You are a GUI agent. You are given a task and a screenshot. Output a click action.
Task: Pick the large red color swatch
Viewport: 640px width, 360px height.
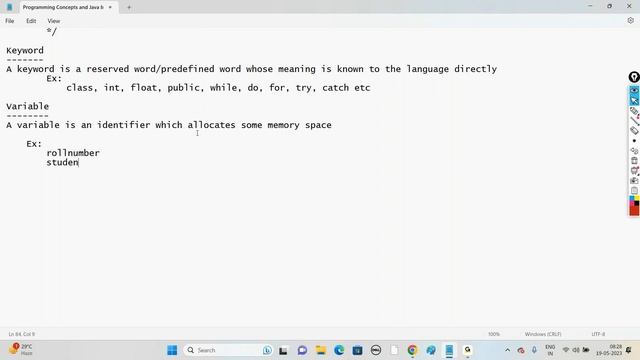[634, 211]
